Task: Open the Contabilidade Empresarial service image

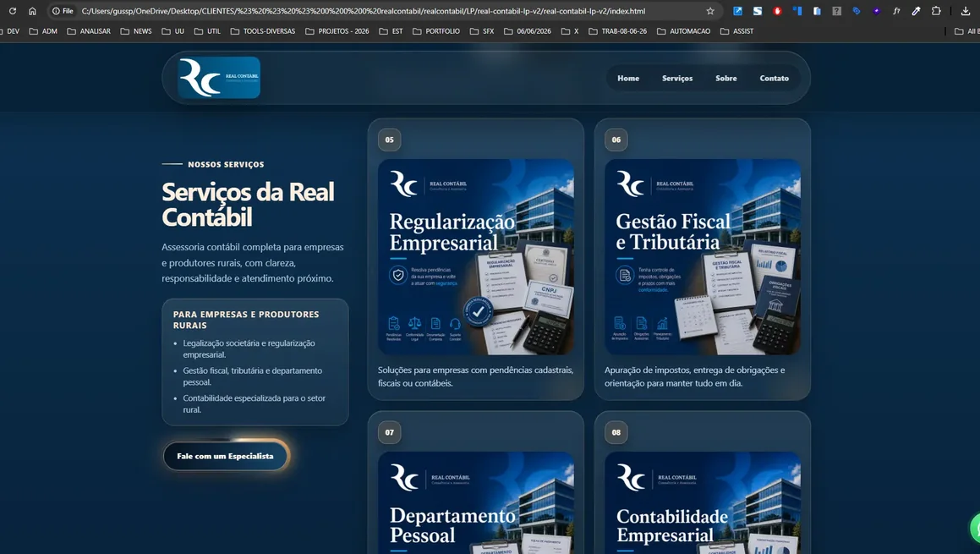Action: 703,502
